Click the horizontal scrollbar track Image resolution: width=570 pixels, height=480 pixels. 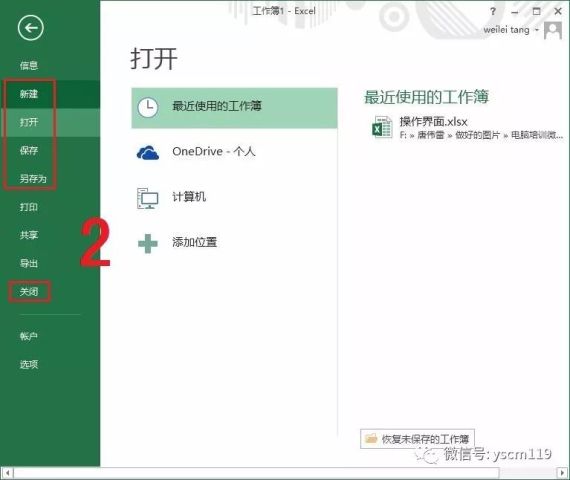tap(285, 473)
